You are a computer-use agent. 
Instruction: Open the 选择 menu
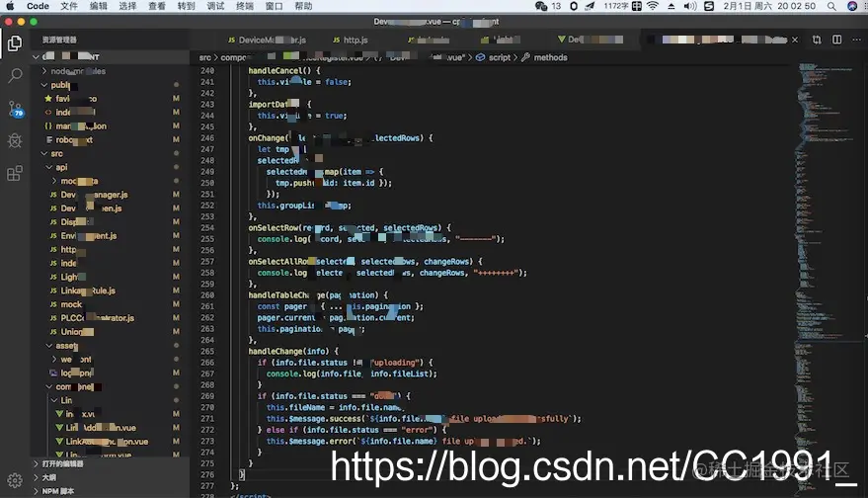click(x=127, y=6)
